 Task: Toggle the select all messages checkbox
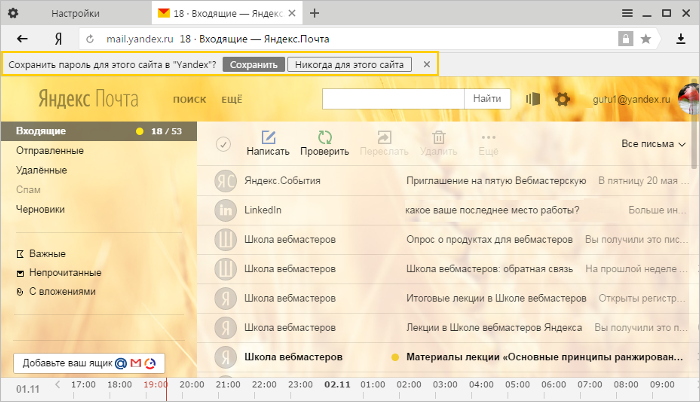tap(223, 144)
